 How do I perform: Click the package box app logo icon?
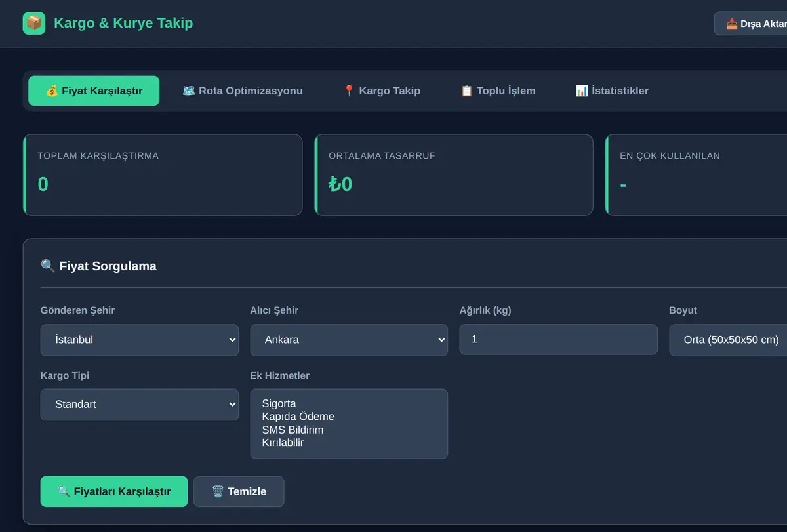pos(34,24)
